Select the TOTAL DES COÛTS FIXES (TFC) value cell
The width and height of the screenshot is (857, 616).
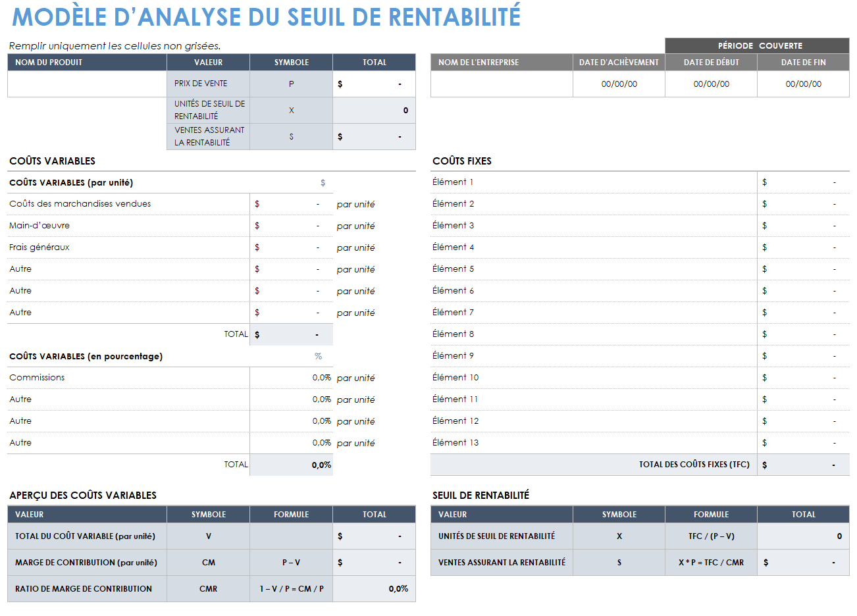803,465
